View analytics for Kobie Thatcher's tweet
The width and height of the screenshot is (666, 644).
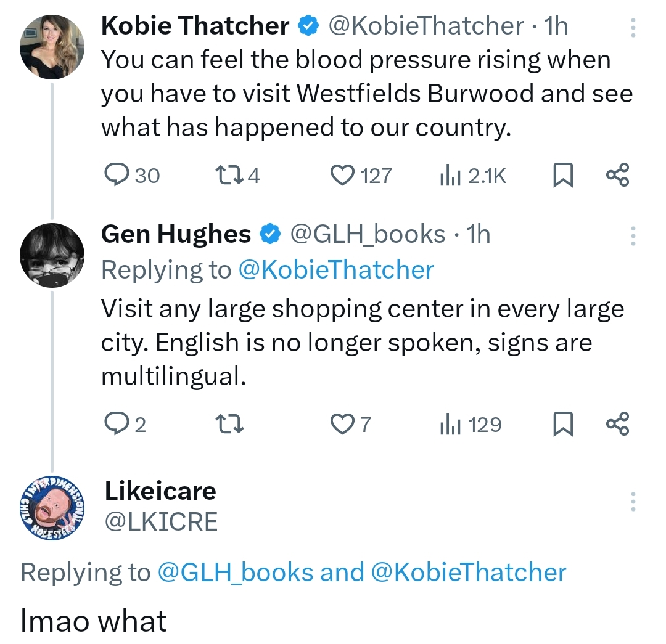[448, 176]
